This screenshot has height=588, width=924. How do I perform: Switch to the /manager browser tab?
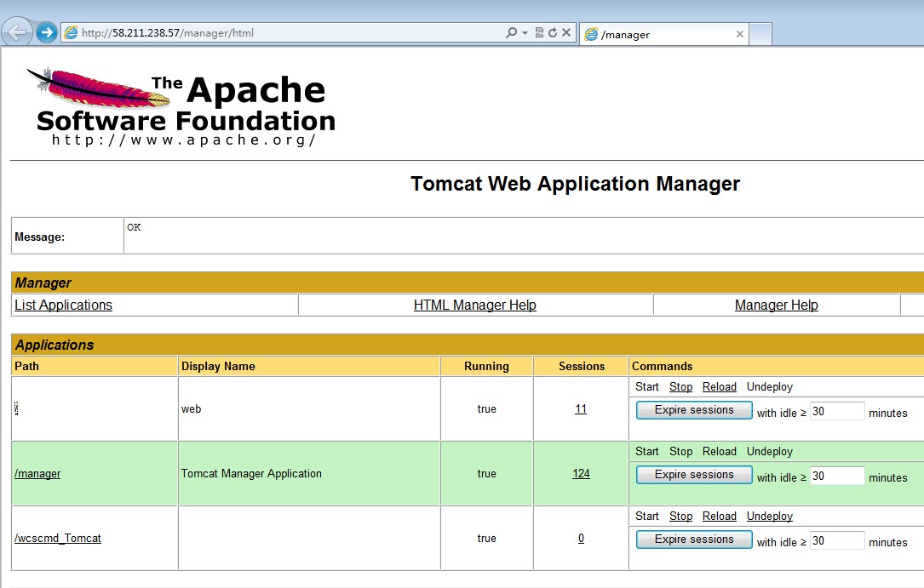pyautogui.click(x=663, y=35)
